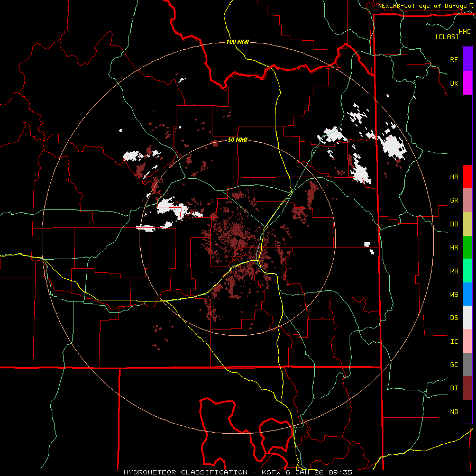Viewport: 476px width, 476px height.
Task: Click the WS legend label
Action: (454, 294)
